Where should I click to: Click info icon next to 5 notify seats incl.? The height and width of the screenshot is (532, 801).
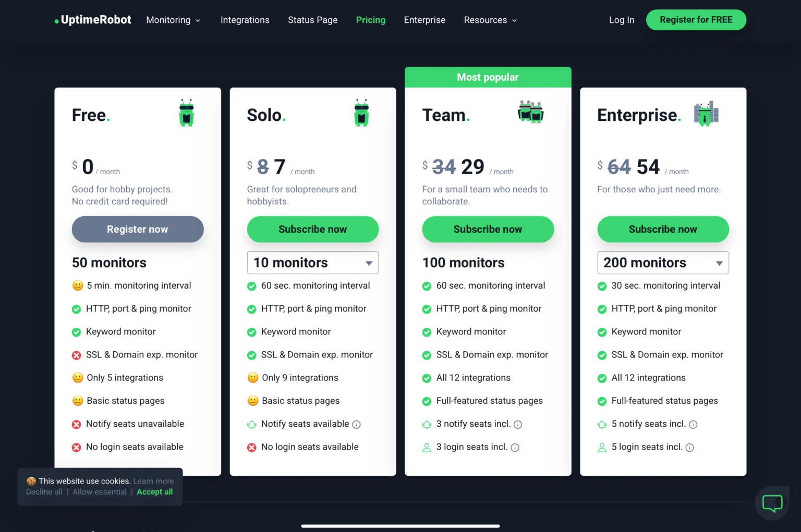(x=693, y=425)
